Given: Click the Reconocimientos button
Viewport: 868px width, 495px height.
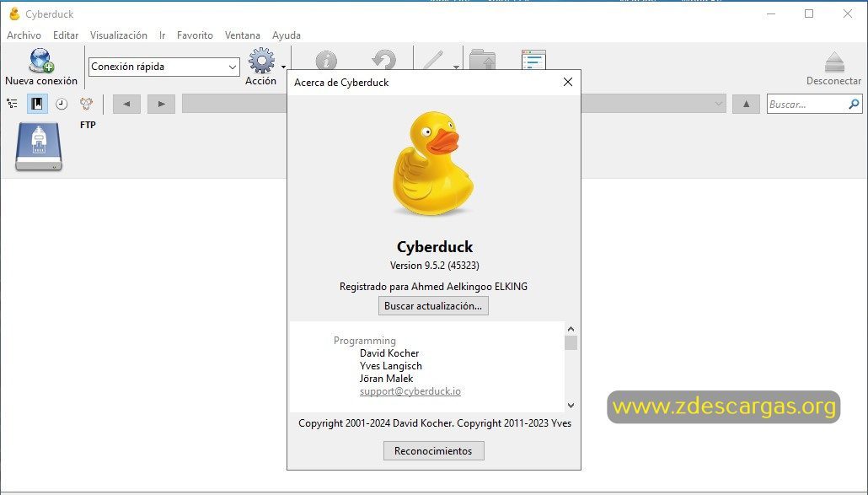Looking at the screenshot, I should point(433,450).
